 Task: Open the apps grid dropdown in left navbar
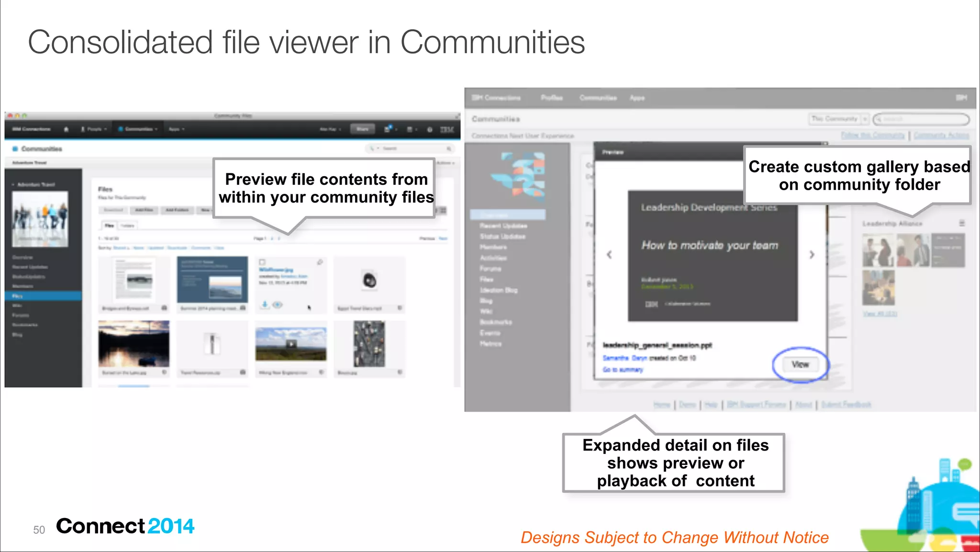tap(412, 129)
